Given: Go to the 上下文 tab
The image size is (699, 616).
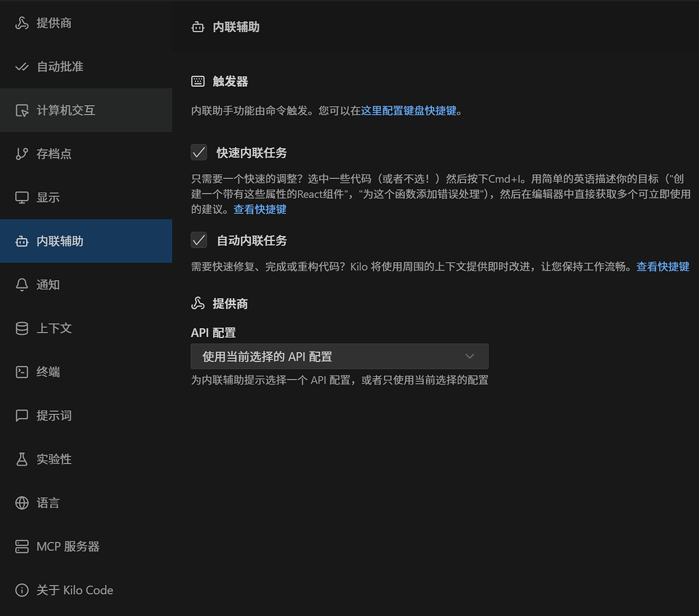Looking at the screenshot, I should coord(86,328).
